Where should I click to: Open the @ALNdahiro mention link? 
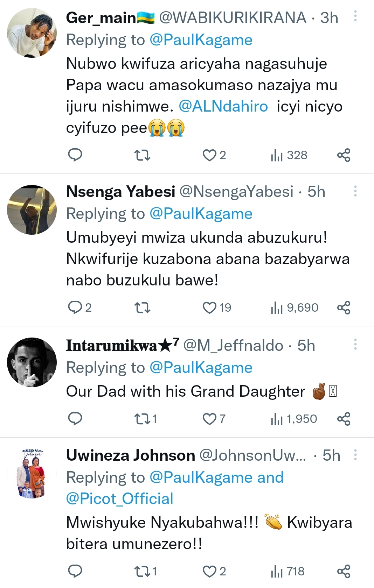[223, 106]
